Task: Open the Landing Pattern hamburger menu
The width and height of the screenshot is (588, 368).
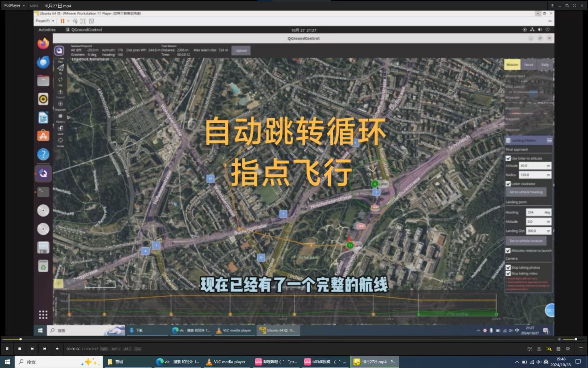Action: (x=549, y=140)
